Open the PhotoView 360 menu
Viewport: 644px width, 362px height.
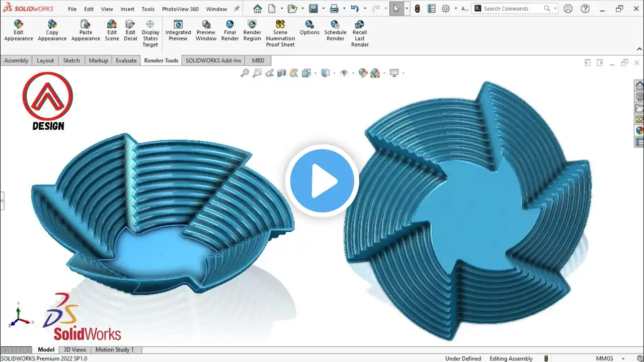180,9
